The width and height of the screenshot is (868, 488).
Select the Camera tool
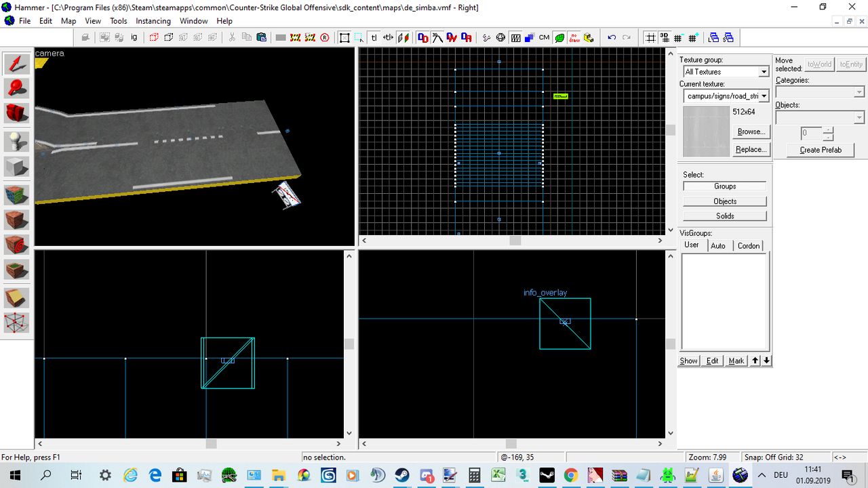coord(17,112)
